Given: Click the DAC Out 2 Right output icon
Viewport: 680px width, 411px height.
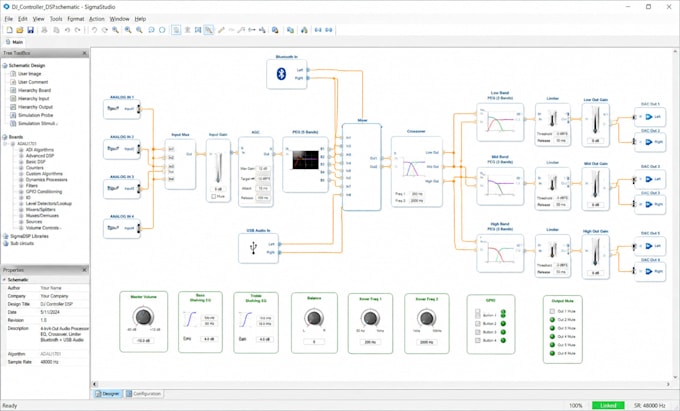Looking at the screenshot, I should point(649,142).
